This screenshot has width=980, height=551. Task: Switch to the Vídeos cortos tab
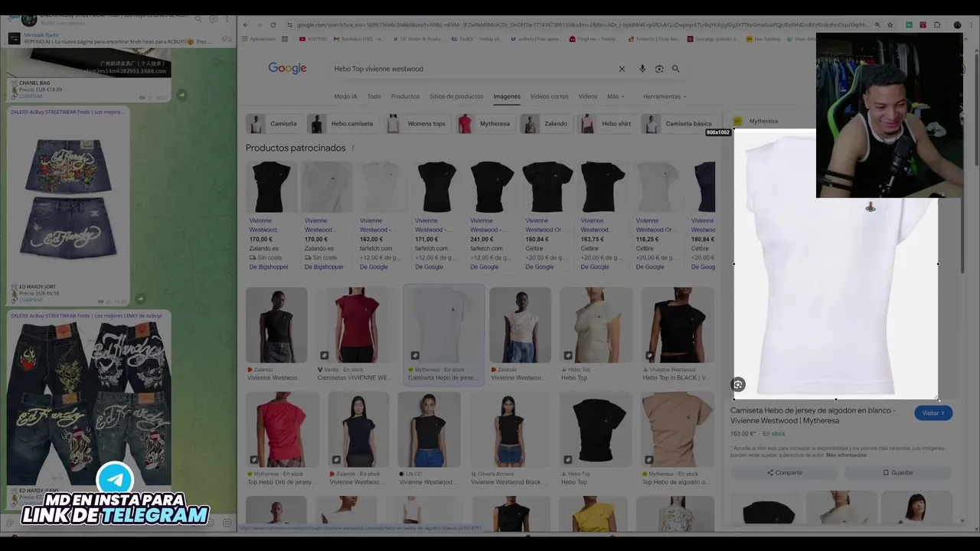click(549, 96)
